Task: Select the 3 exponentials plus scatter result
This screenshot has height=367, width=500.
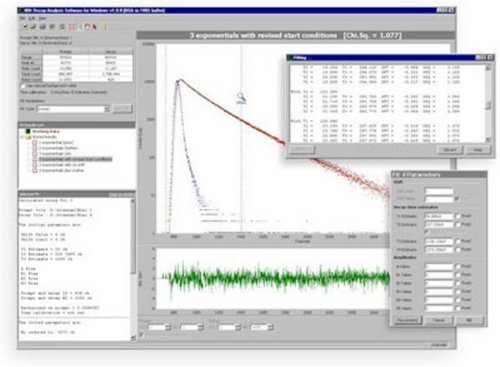Action: 61,171
